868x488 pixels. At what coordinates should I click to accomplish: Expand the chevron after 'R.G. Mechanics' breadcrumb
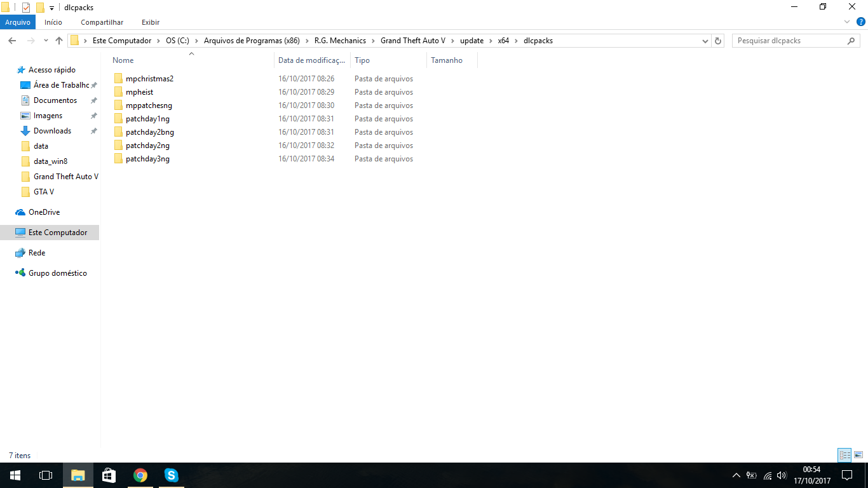(373, 41)
